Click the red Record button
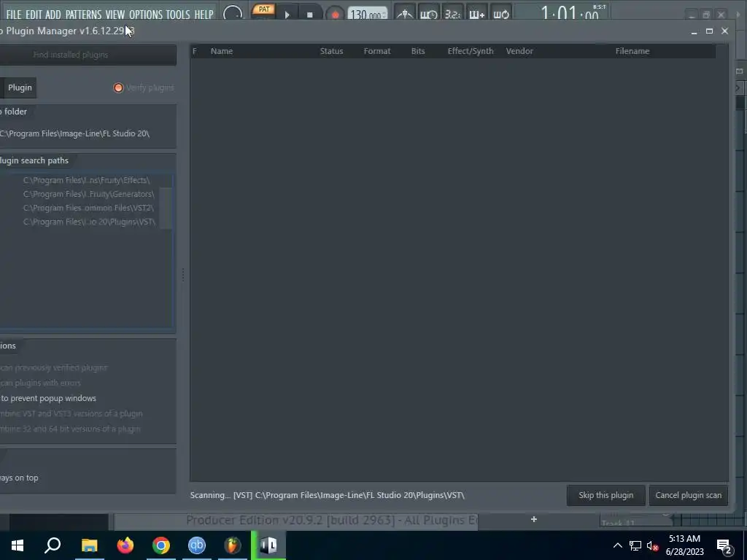Viewport: 747px width, 560px height. pos(336,15)
